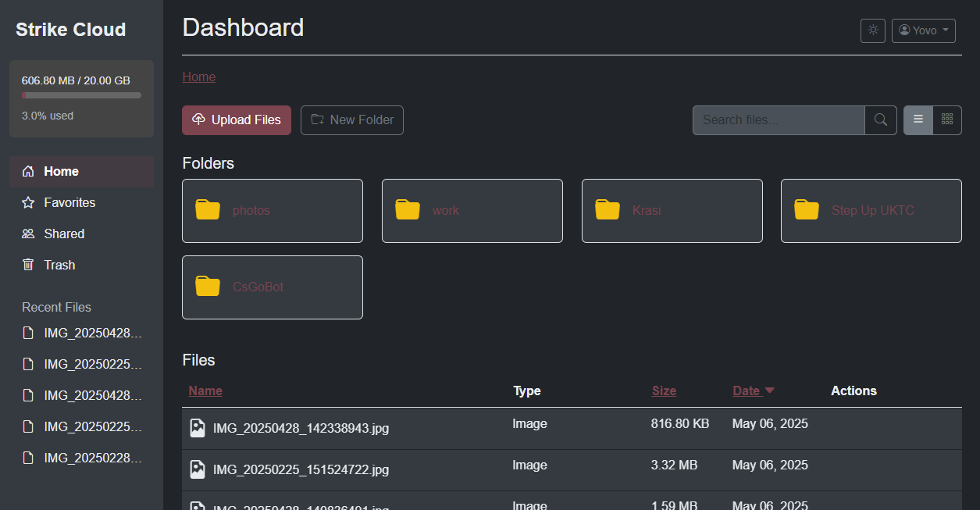Open the photos folder icon
The height and width of the screenshot is (510, 980).
click(x=208, y=210)
